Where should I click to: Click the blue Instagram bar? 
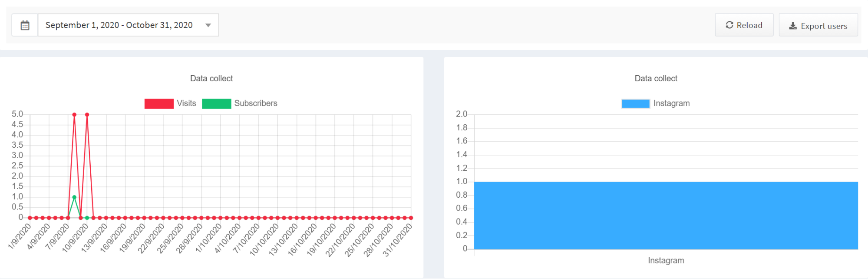pyautogui.click(x=666, y=216)
